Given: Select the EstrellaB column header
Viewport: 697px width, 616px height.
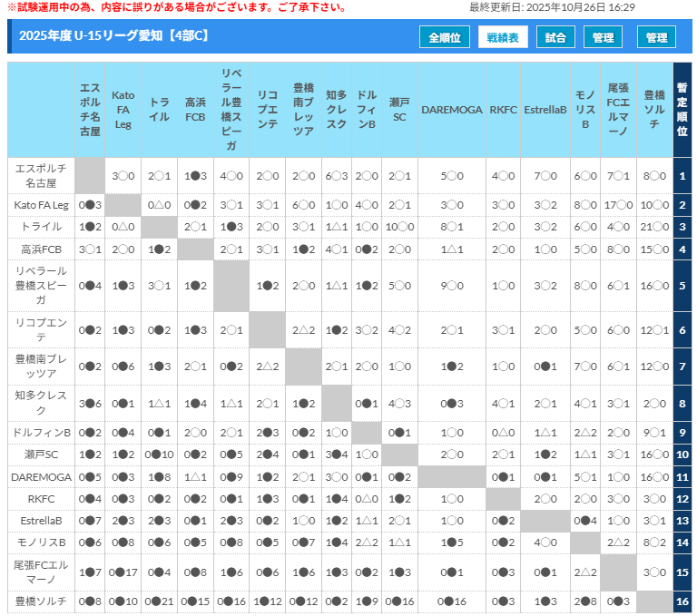Looking at the screenshot, I should point(545,110).
